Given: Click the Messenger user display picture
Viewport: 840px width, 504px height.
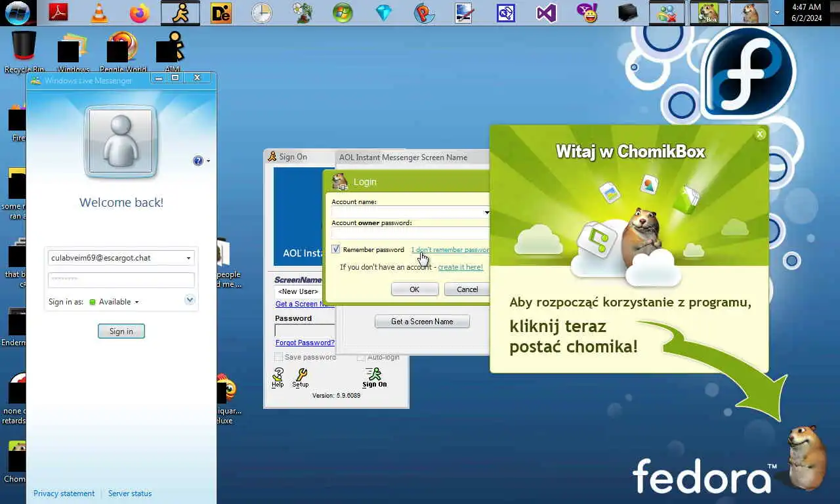Looking at the screenshot, I should [x=121, y=141].
